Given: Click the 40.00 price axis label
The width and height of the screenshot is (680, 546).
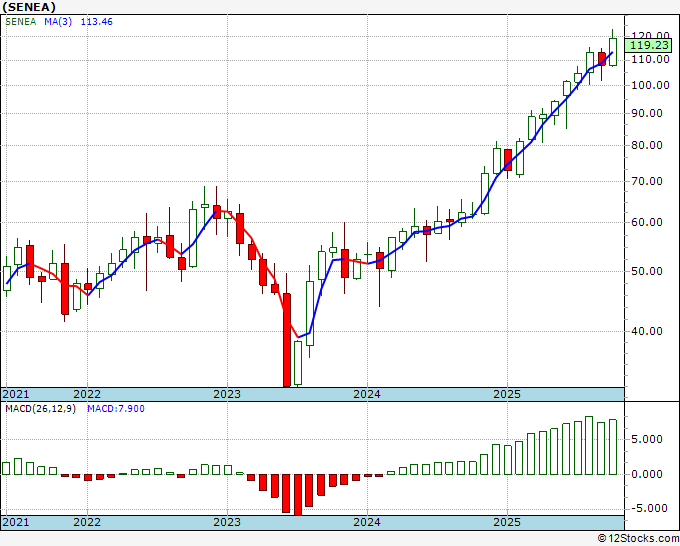Looking at the screenshot, I should tap(646, 331).
